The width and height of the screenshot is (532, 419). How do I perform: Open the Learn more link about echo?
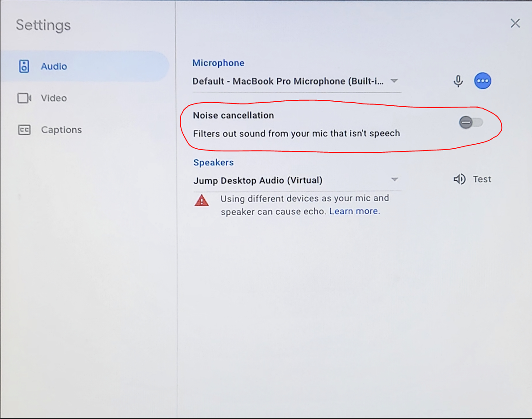(354, 211)
